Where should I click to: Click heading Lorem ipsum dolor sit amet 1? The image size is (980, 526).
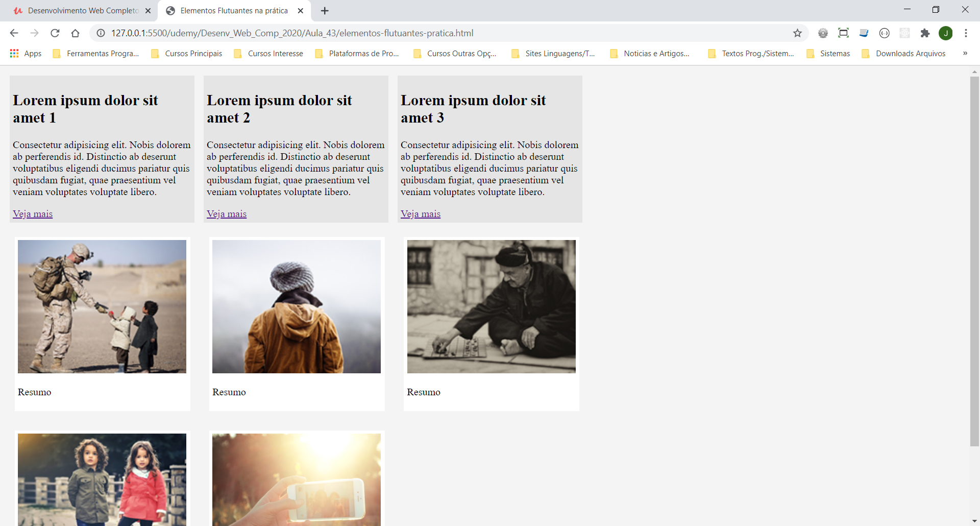tap(85, 109)
